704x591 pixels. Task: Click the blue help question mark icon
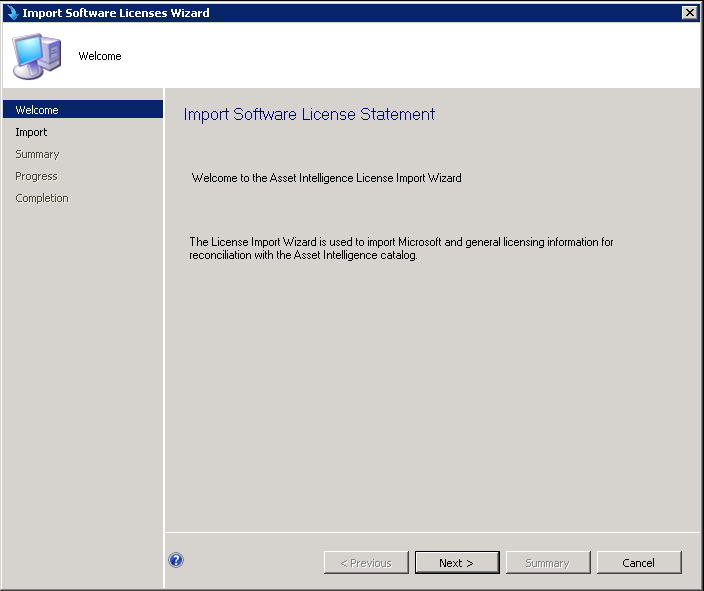tap(176, 560)
